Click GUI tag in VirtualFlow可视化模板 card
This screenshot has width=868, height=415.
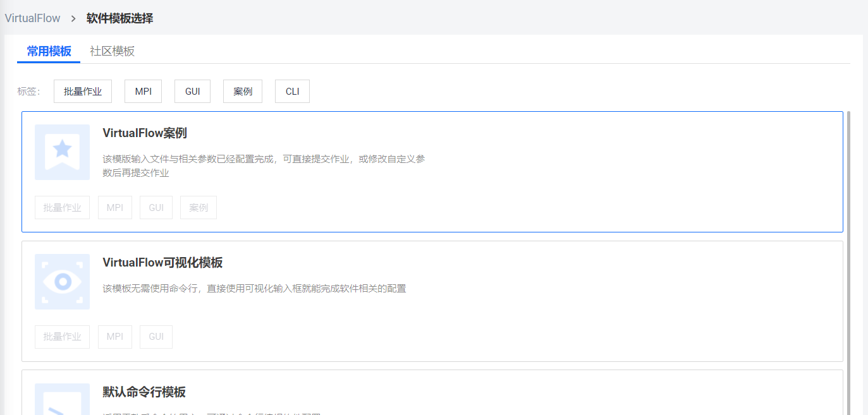(x=156, y=337)
